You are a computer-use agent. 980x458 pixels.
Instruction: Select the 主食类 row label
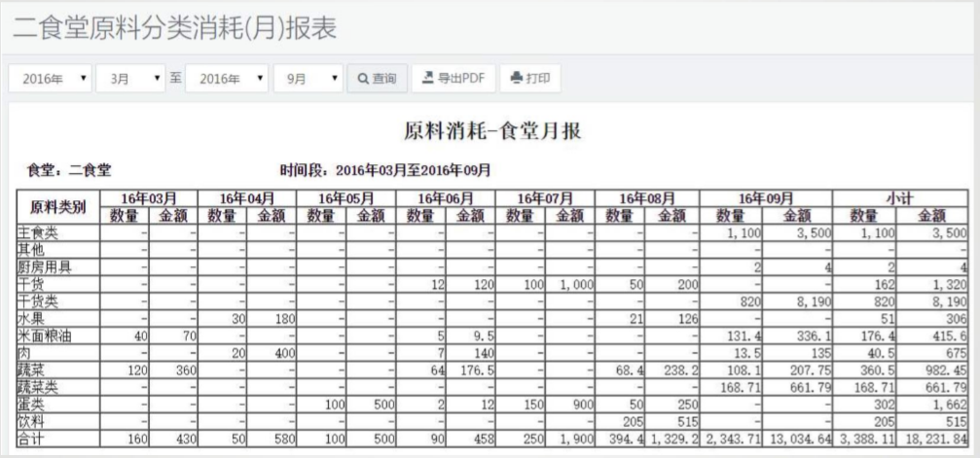point(38,233)
